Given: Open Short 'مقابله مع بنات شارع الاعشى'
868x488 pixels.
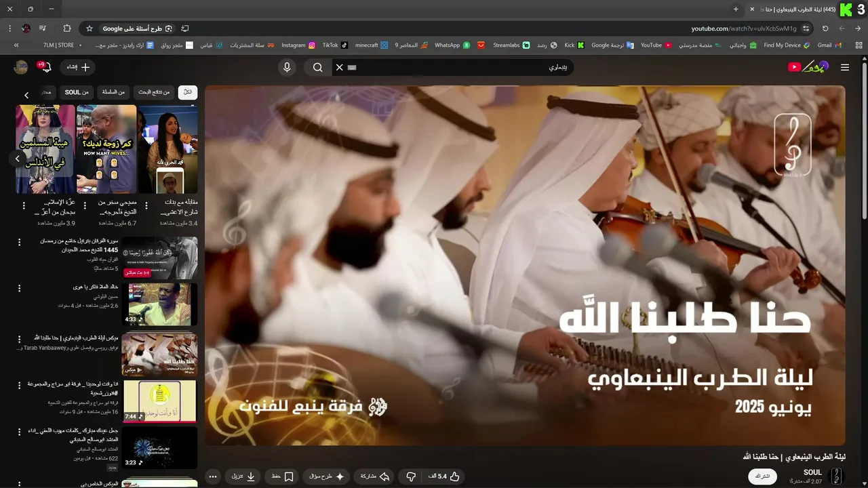Looking at the screenshot, I should (x=168, y=149).
